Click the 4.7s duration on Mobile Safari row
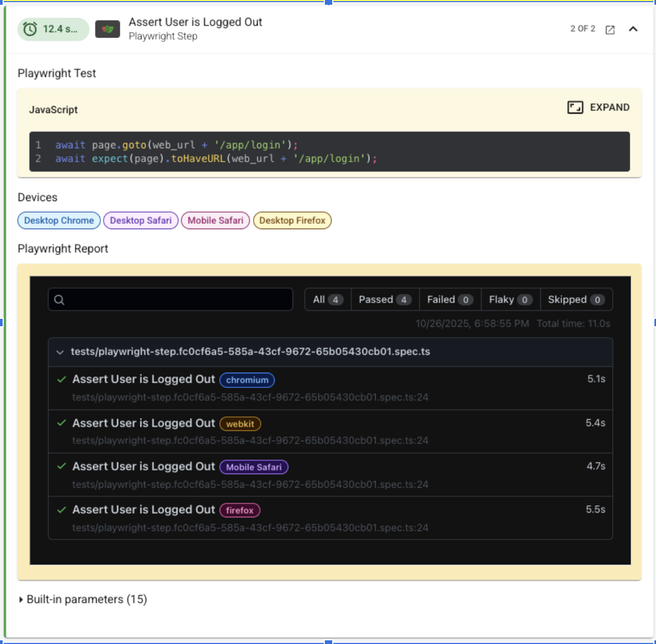The width and height of the screenshot is (656, 644). tap(596, 466)
